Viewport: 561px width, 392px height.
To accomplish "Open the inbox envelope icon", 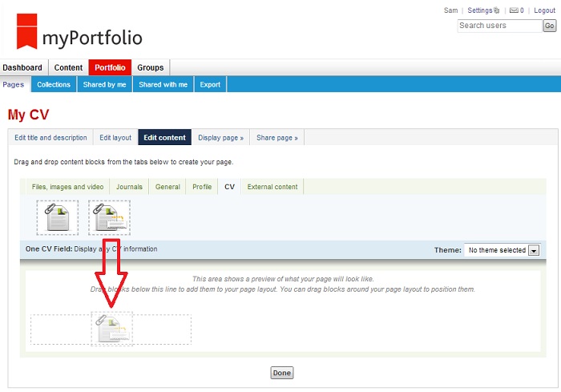I will pos(512,10).
